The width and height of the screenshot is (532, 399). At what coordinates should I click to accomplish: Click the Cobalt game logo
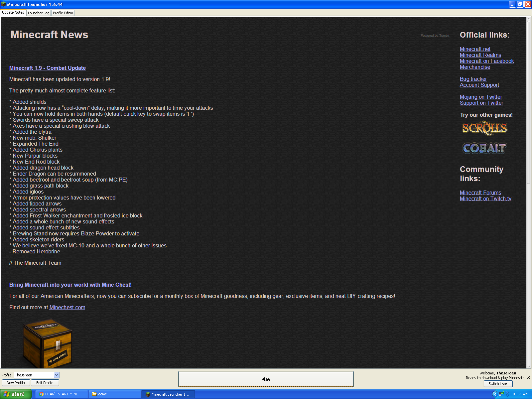[484, 148]
